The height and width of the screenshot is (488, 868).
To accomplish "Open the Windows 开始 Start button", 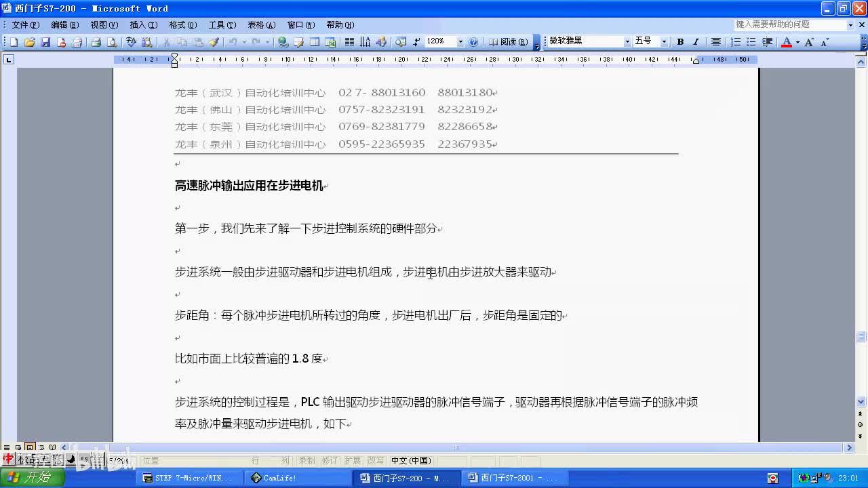I will coord(32,478).
